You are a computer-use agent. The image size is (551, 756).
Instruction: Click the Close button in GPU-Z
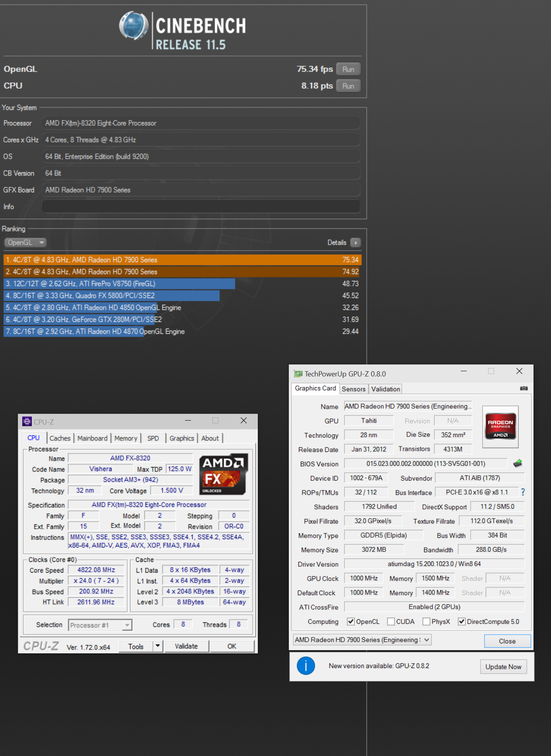coord(507,641)
